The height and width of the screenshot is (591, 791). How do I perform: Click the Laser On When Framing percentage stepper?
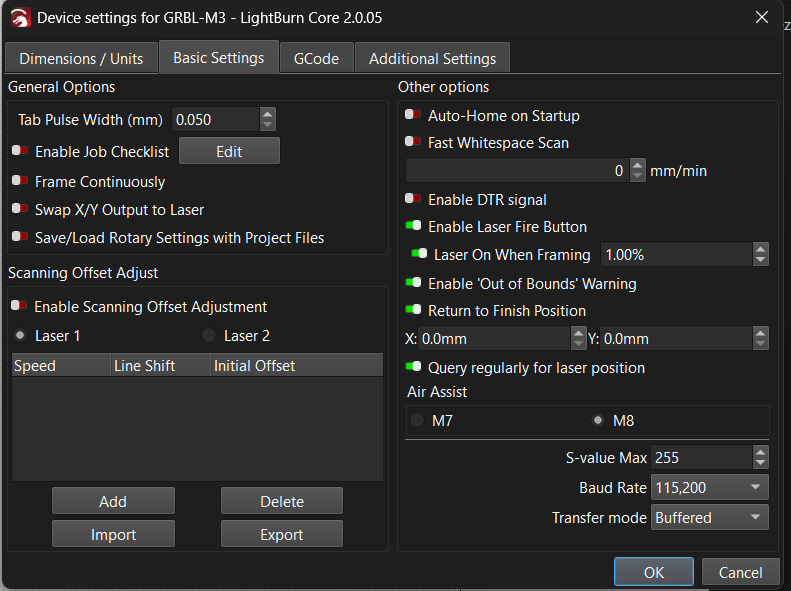click(761, 255)
